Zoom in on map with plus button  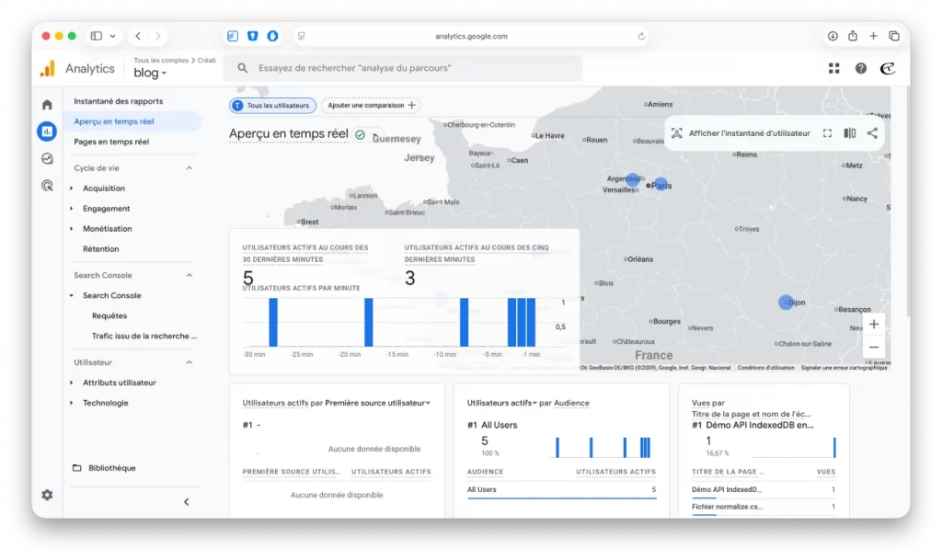pyautogui.click(x=874, y=324)
